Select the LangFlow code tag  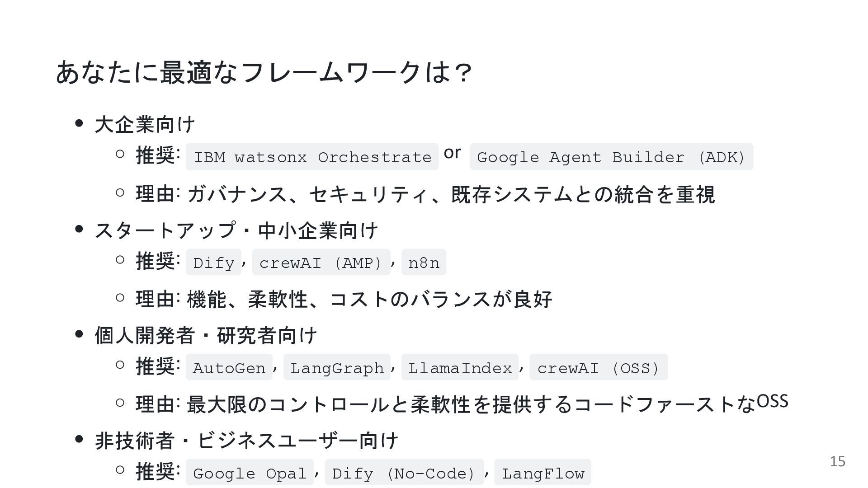tap(542, 473)
